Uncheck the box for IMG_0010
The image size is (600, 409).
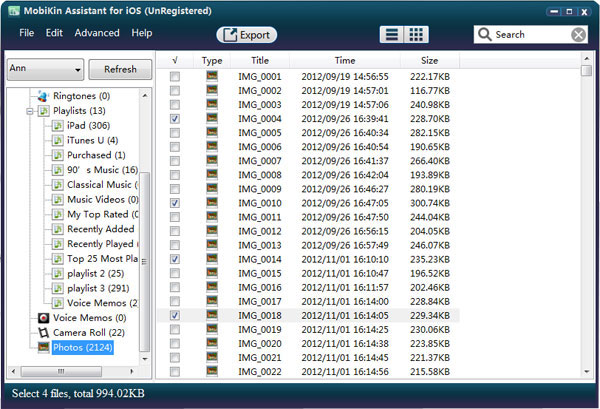pyautogui.click(x=175, y=203)
